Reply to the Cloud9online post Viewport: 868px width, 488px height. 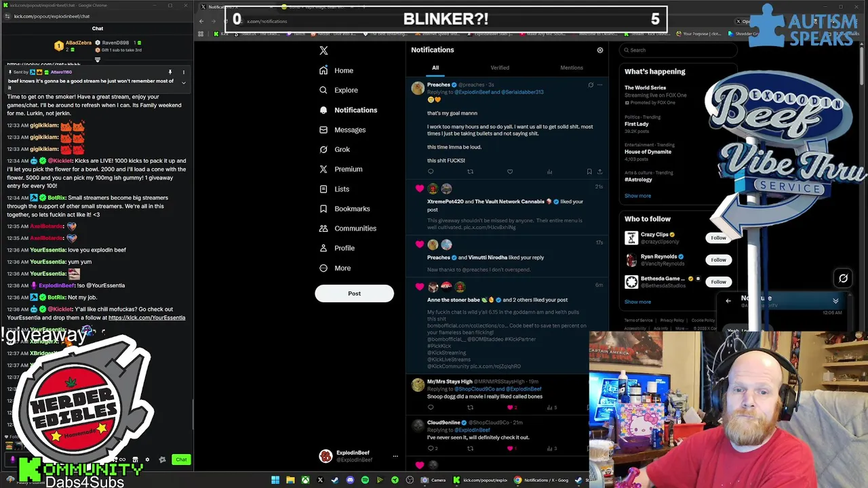pos(431,448)
